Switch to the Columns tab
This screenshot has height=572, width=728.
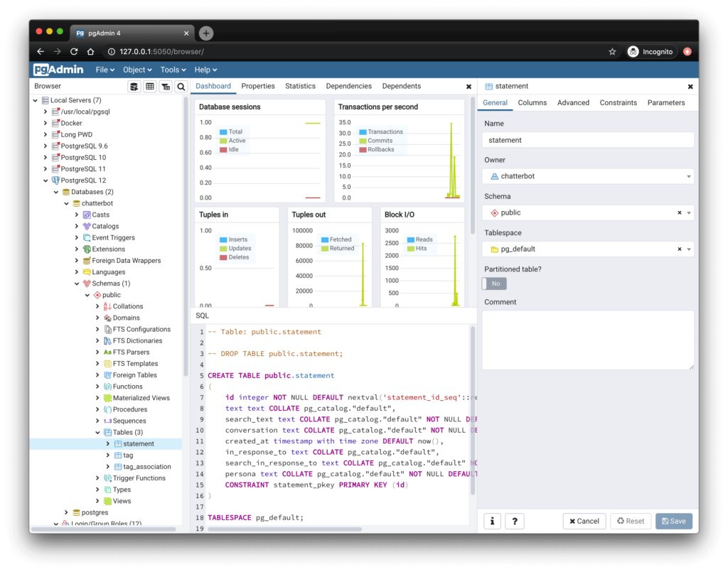click(532, 102)
